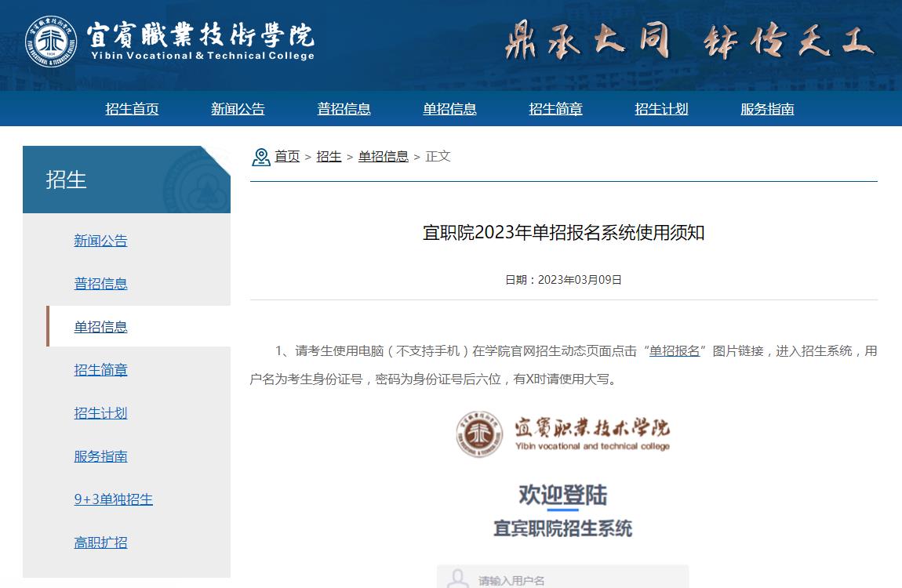Go to 招生 in the breadcrumb
Screen dimensions: 902x588
[329, 156]
